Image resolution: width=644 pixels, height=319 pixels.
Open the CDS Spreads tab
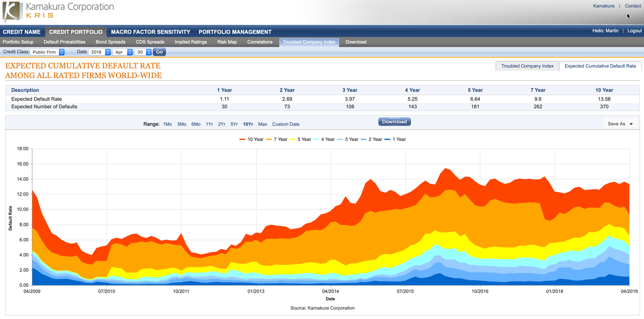[150, 42]
